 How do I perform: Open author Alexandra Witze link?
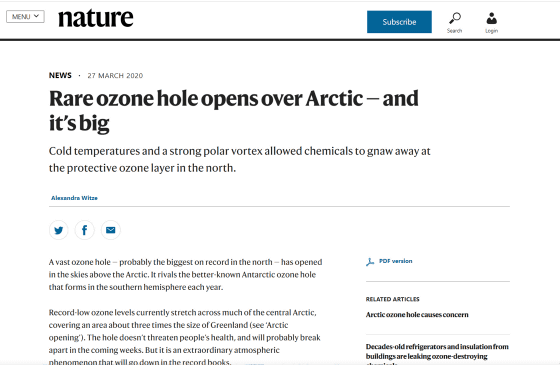pyautogui.click(x=74, y=198)
